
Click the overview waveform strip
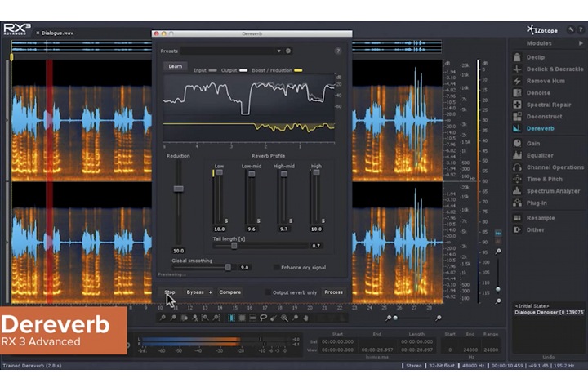click(x=226, y=47)
